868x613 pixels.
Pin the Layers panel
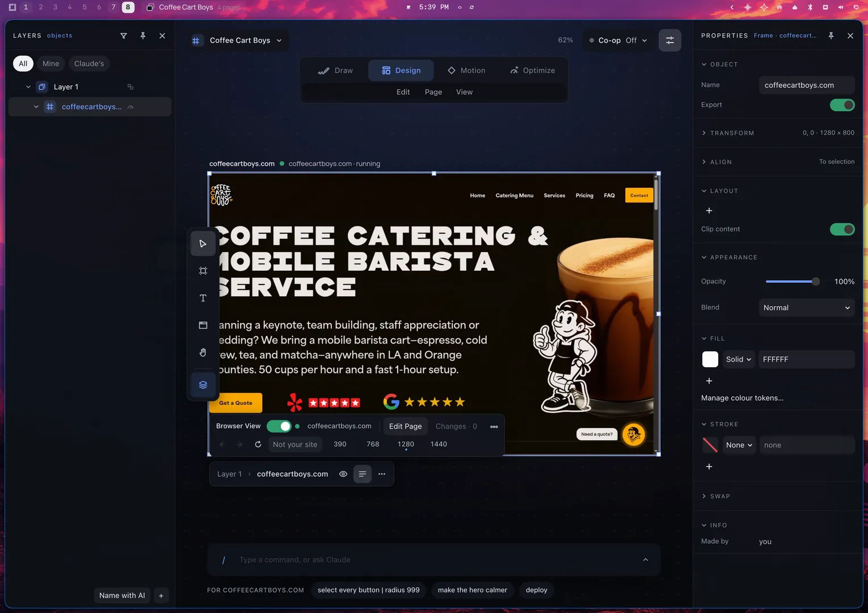pos(143,36)
